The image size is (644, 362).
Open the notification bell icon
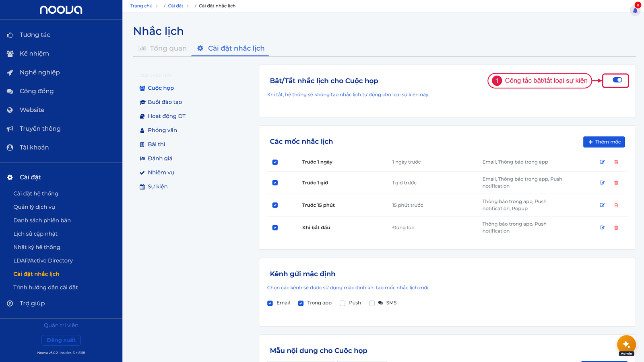pyautogui.click(x=635, y=10)
